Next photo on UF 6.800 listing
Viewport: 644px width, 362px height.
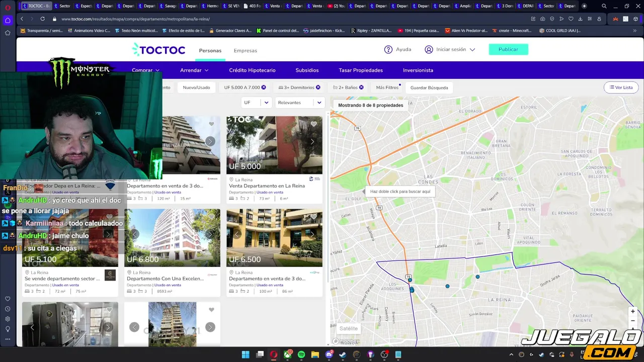210,234
